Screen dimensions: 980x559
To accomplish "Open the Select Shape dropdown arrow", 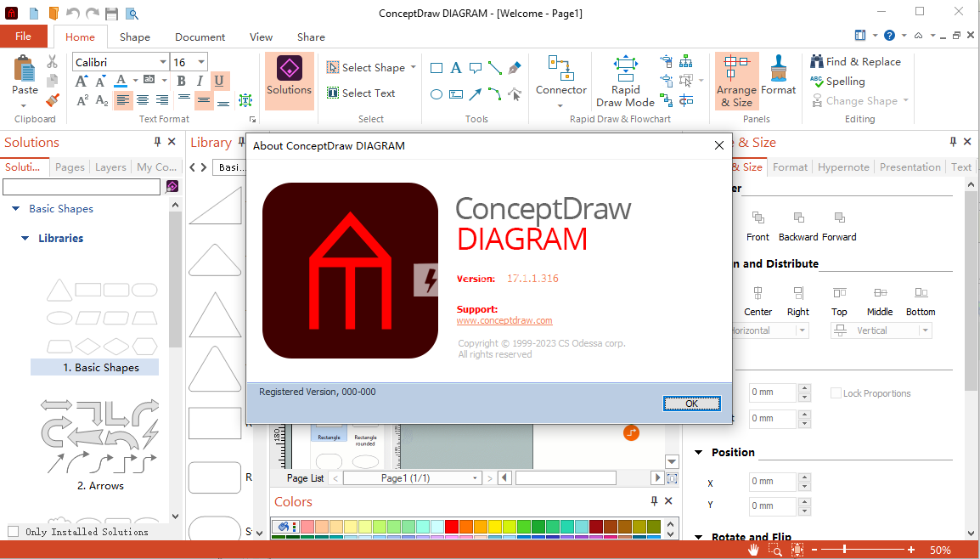I will pyautogui.click(x=414, y=67).
